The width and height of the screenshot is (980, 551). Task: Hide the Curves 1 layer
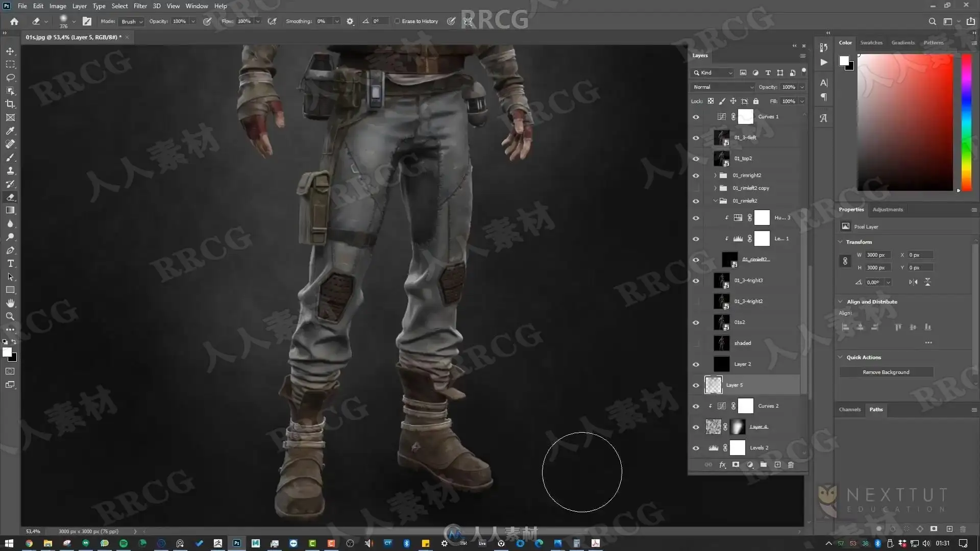point(696,117)
